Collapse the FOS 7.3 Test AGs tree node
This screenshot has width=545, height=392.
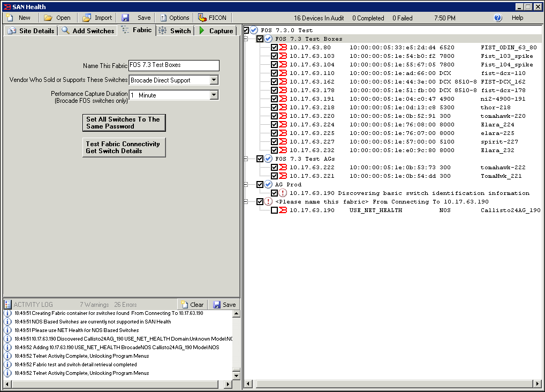point(246,159)
